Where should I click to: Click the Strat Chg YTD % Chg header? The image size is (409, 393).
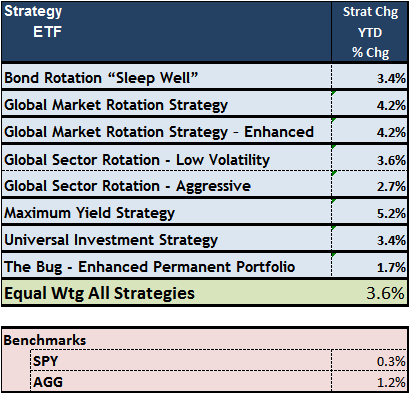[x=369, y=32]
